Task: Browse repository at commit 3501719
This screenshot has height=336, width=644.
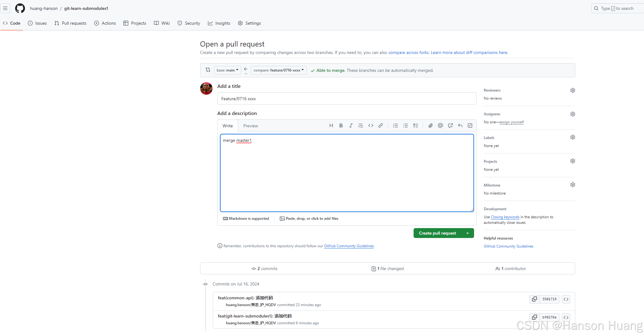Action: coord(566,299)
